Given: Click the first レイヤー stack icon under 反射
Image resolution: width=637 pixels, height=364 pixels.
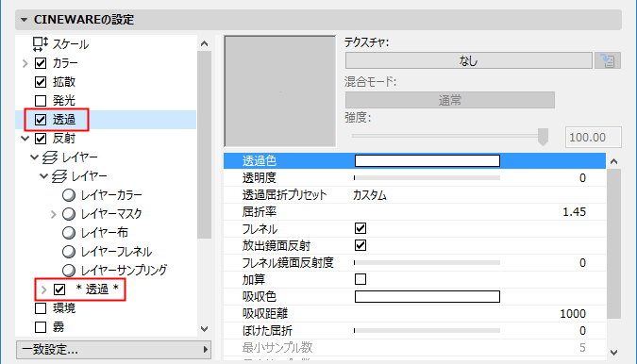Looking at the screenshot, I should point(50,157).
